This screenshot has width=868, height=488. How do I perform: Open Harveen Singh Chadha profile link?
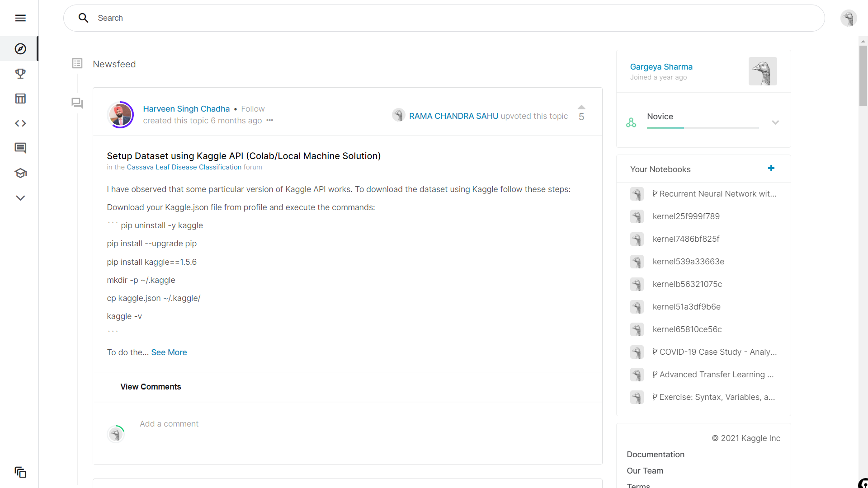(186, 109)
